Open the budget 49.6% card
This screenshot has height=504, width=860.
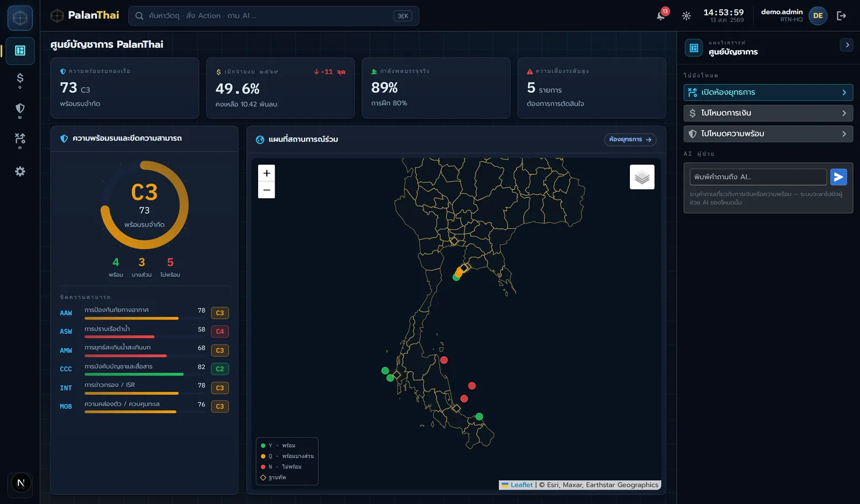tap(281, 88)
